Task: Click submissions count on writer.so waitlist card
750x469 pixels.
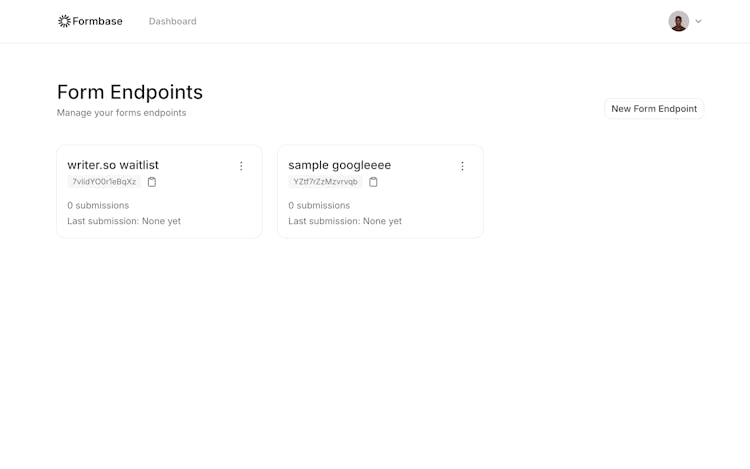Action: [98, 205]
